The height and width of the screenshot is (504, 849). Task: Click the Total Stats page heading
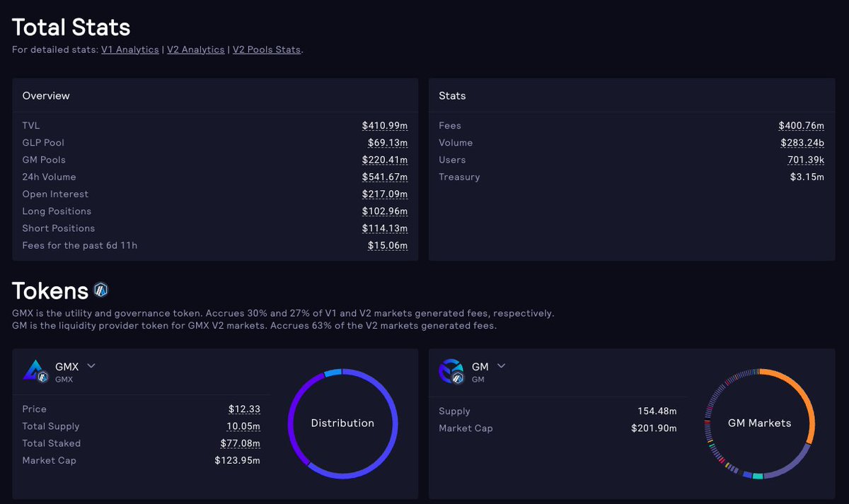(71, 28)
